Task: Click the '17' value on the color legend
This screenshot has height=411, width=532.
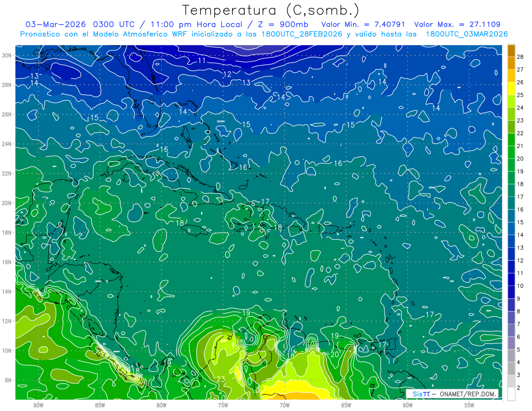Action: tap(520, 197)
